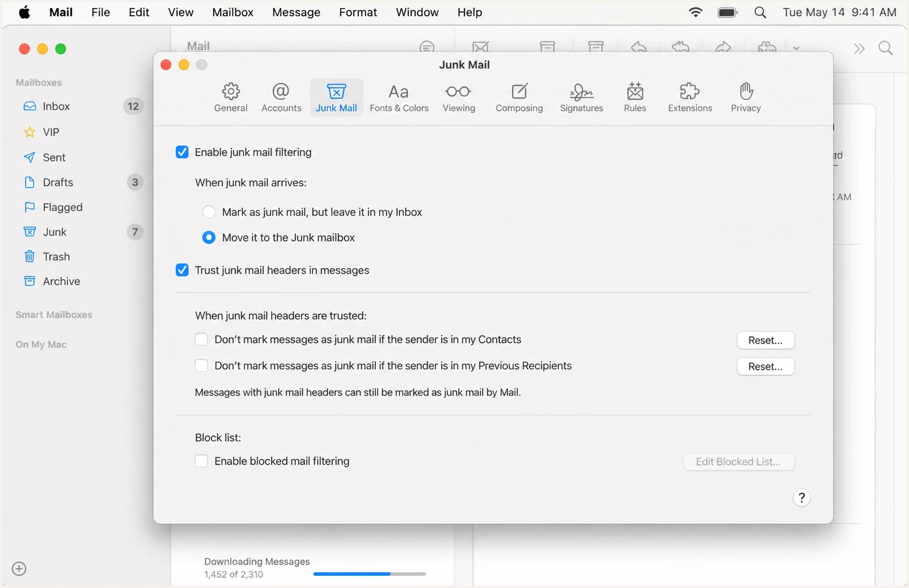
Task: Open the General preferences pane
Action: tap(231, 97)
